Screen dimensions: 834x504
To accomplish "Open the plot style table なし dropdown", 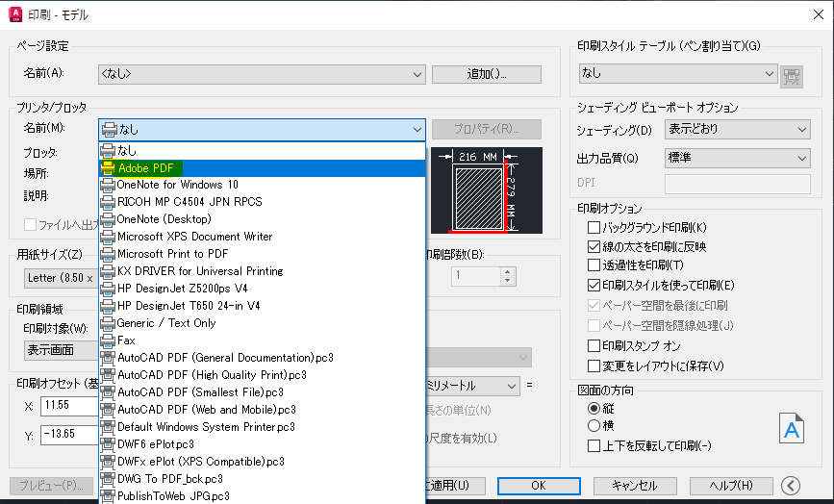I will pos(677,73).
